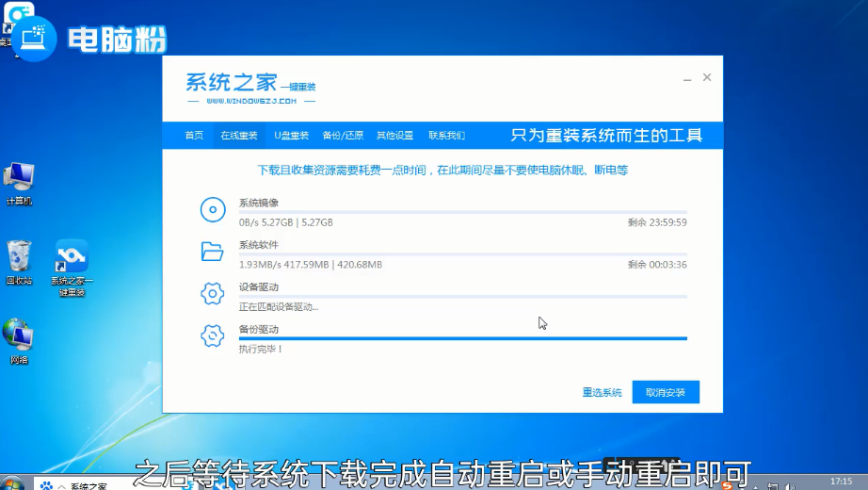
Task: Click the 剩余 00:03:36 time text
Action: [657, 265]
